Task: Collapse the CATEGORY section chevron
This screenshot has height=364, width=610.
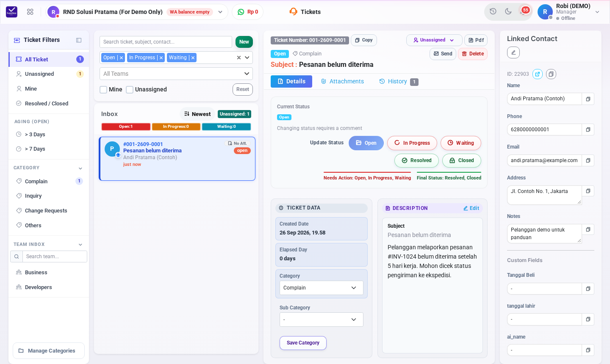Action: click(80, 168)
